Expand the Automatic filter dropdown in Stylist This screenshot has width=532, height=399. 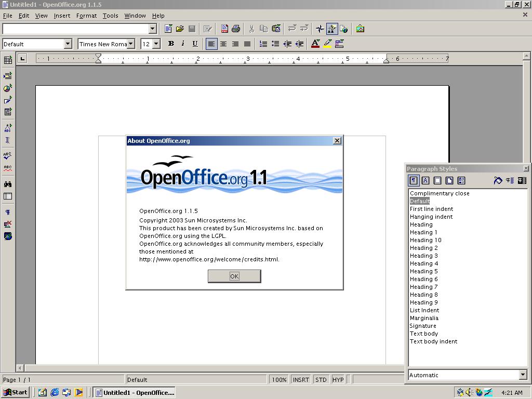point(523,375)
